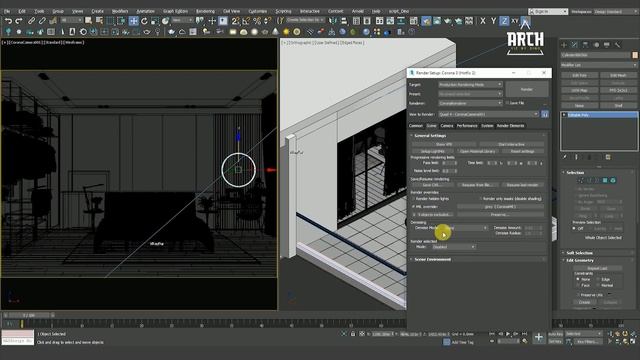Expand the Soft Selection rollout

[x=579, y=253]
